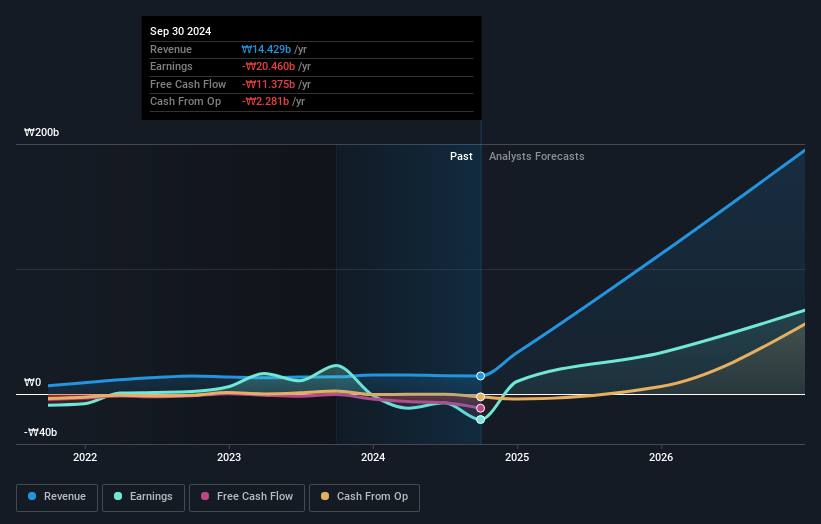Image resolution: width=821 pixels, height=524 pixels.
Task: Toggle the Cash From Op legend series
Action: tap(364, 497)
